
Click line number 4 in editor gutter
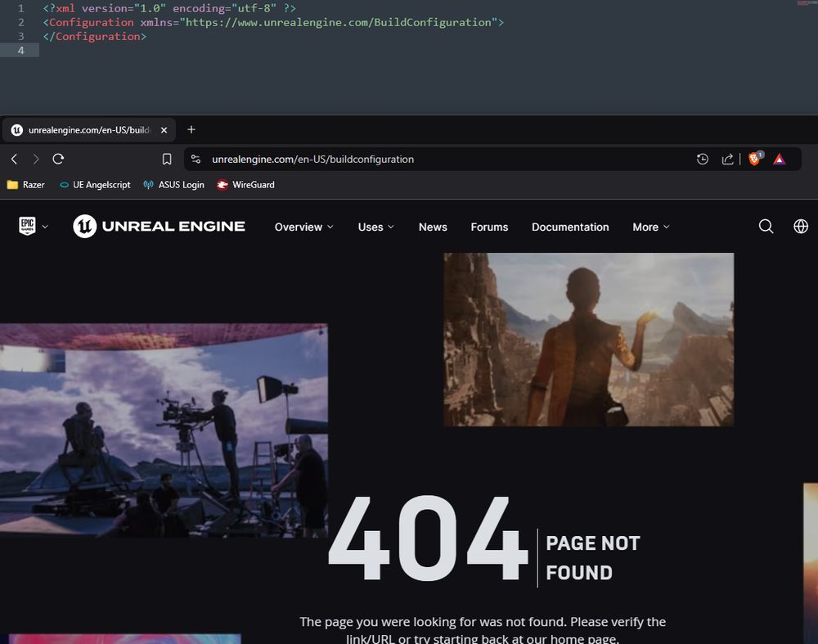tap(21, 50)
